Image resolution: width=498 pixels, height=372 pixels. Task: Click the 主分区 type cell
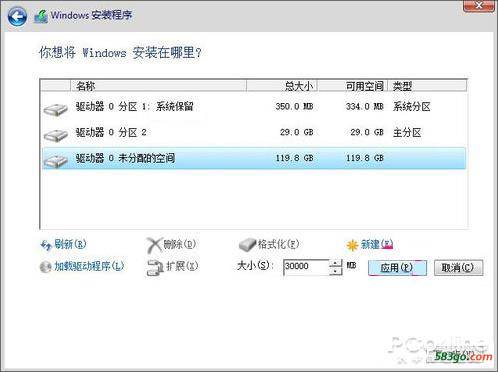point(407,133)
